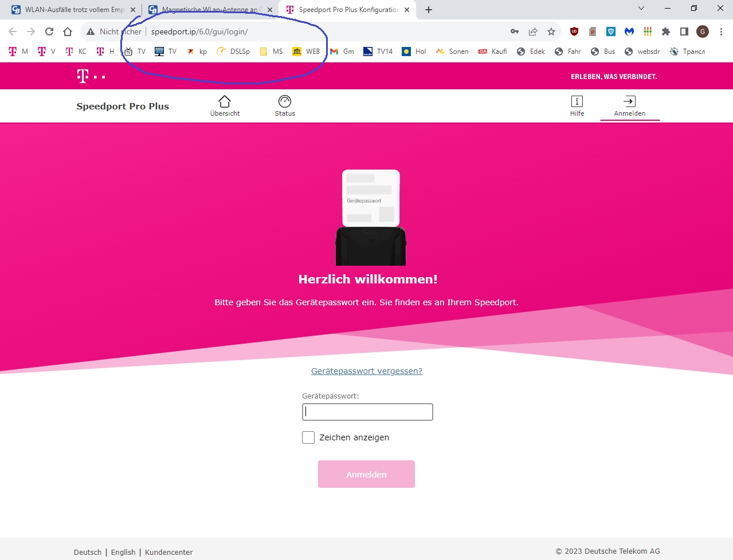Open the DSLSp bookmark
Viewport: 733px width, 560px height.
pyautogui.click(x=233, y=52)
